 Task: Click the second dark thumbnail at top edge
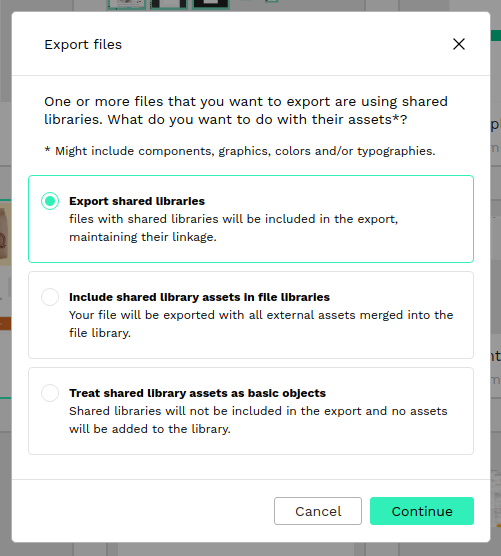(169, 4)
